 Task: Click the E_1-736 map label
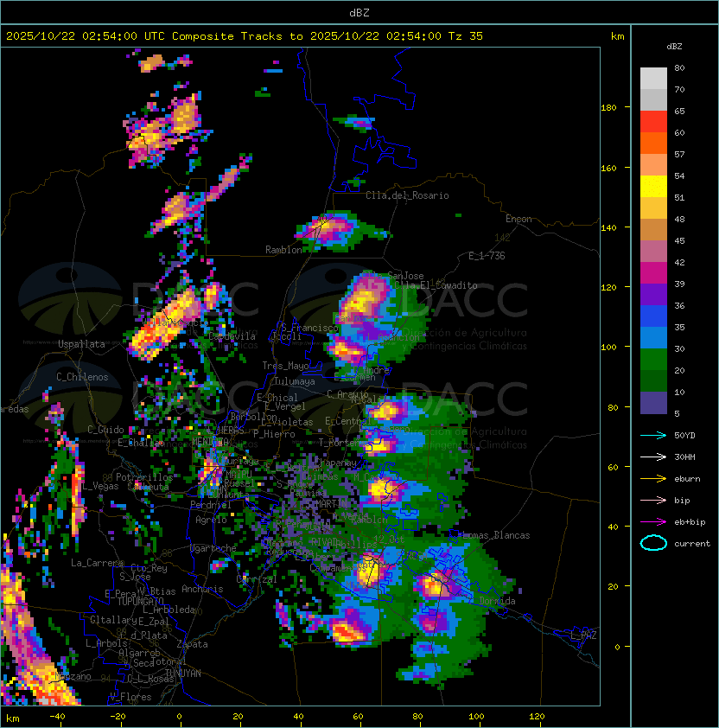pos(487,256)
